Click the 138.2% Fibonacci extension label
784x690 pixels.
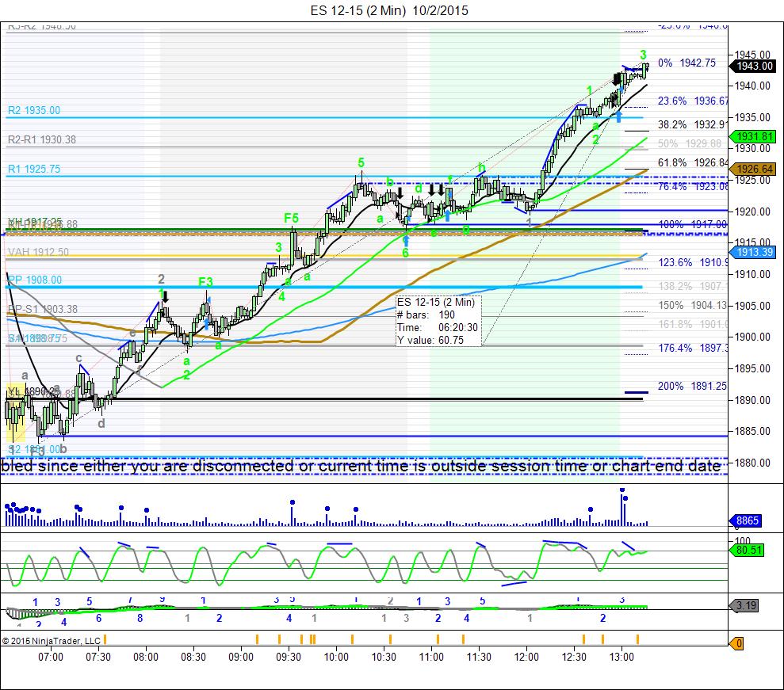click(x=693, y=286)
